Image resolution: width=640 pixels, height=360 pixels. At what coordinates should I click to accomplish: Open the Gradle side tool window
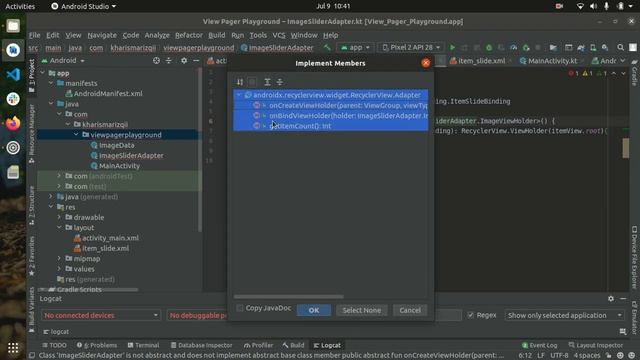point(634,73)
